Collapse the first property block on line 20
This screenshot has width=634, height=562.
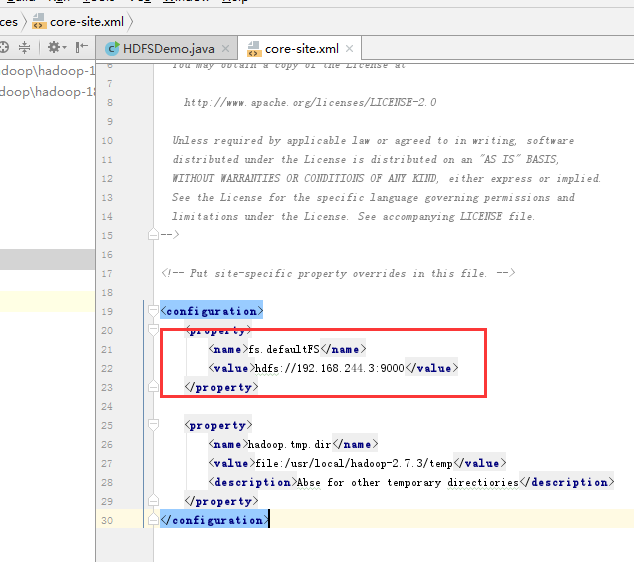pos(153,330)
